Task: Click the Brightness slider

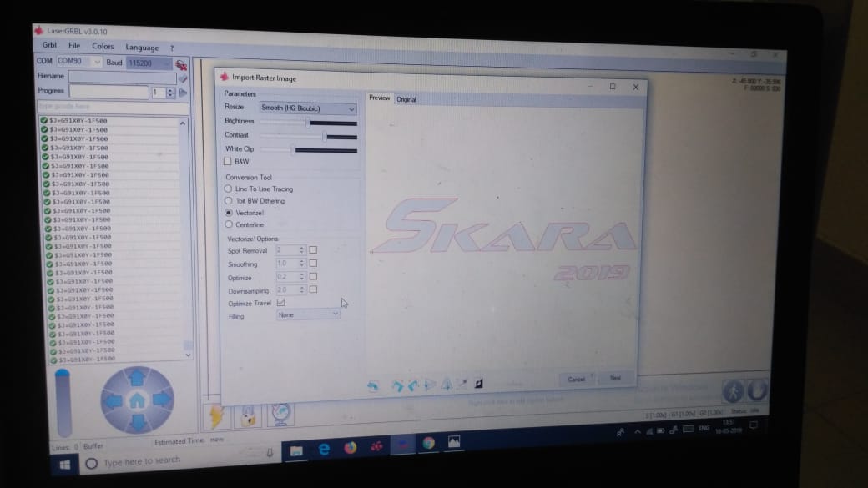Action: click(308, 123)
